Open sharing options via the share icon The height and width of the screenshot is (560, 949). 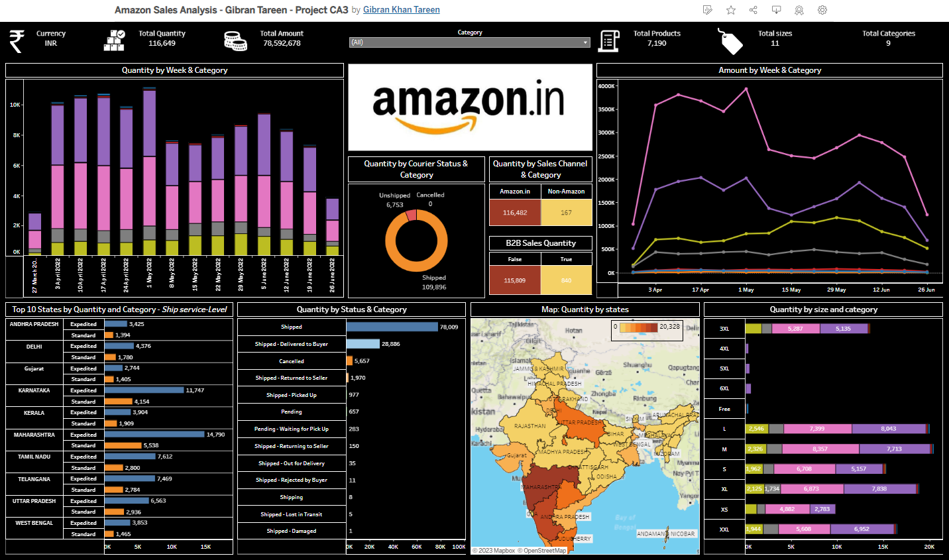pos(754,10)
